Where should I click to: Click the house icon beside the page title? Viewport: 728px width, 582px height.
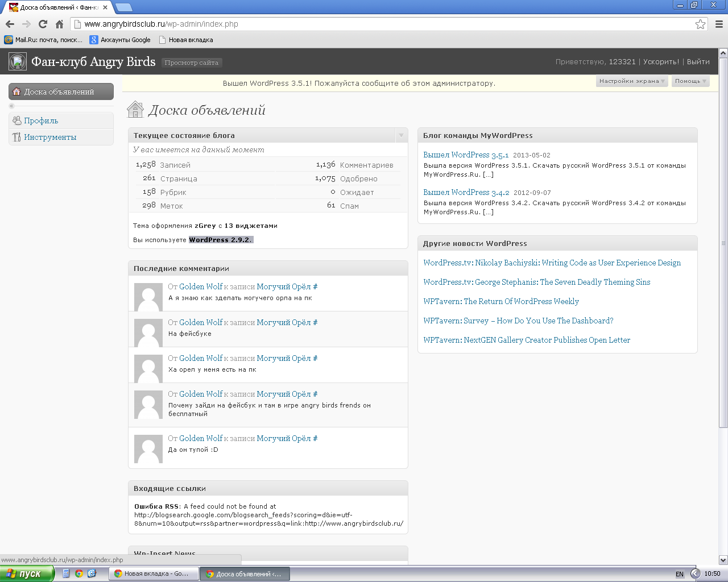[x=135, y=109]
